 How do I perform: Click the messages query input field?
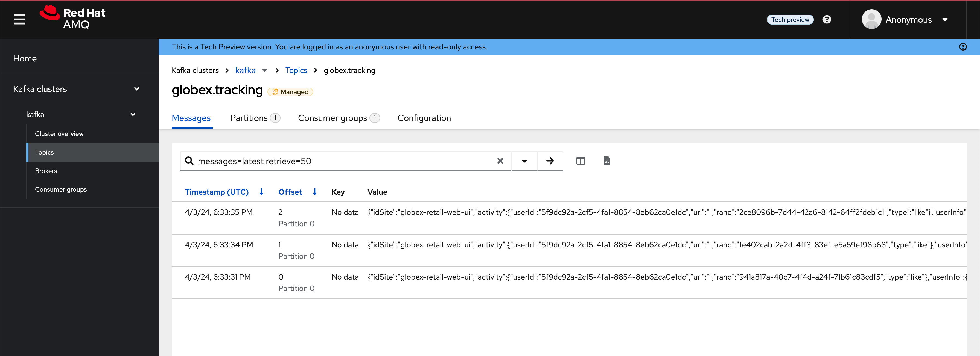pos(346,161)
